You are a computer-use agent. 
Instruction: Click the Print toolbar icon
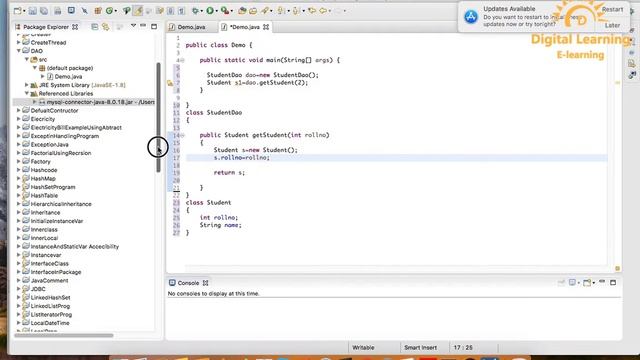tap(58, 11)
